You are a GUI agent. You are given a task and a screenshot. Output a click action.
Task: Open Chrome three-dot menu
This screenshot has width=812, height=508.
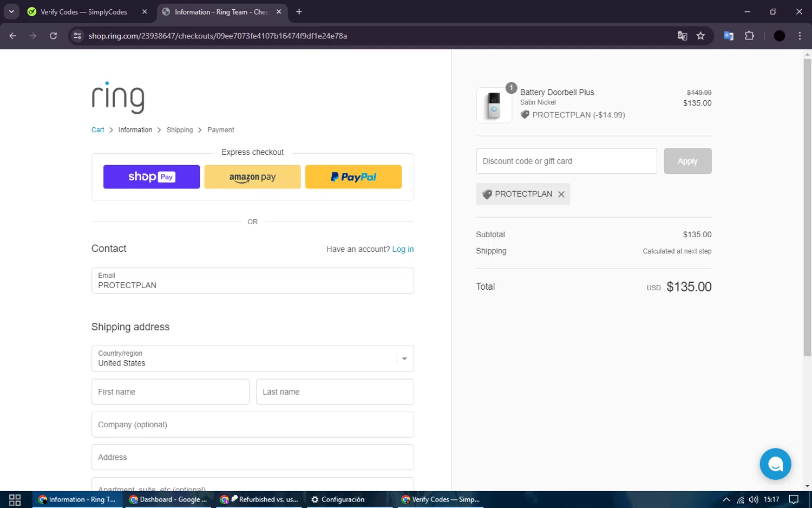click(x=800, y=36)
